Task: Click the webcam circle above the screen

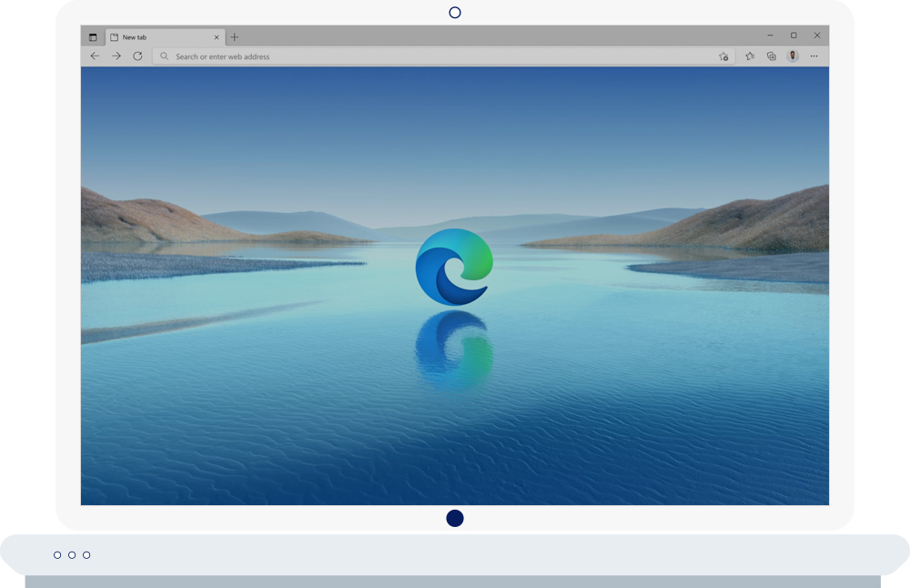Action: [x=455, y=13]
